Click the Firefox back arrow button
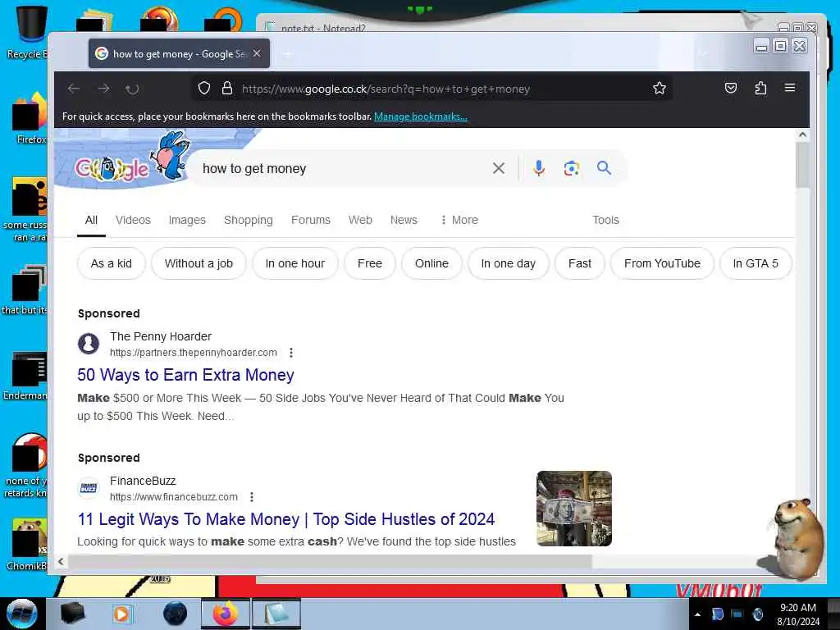 click(x=73, y=89)
